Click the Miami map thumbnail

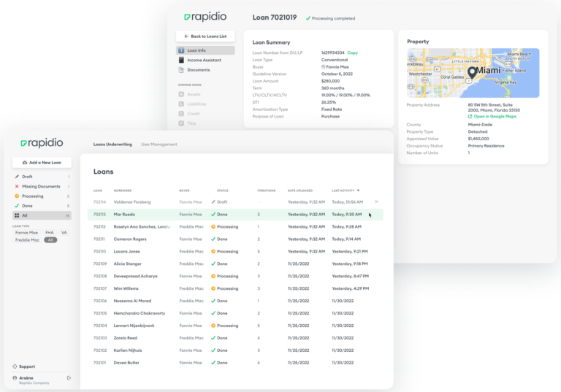point(473,73)
